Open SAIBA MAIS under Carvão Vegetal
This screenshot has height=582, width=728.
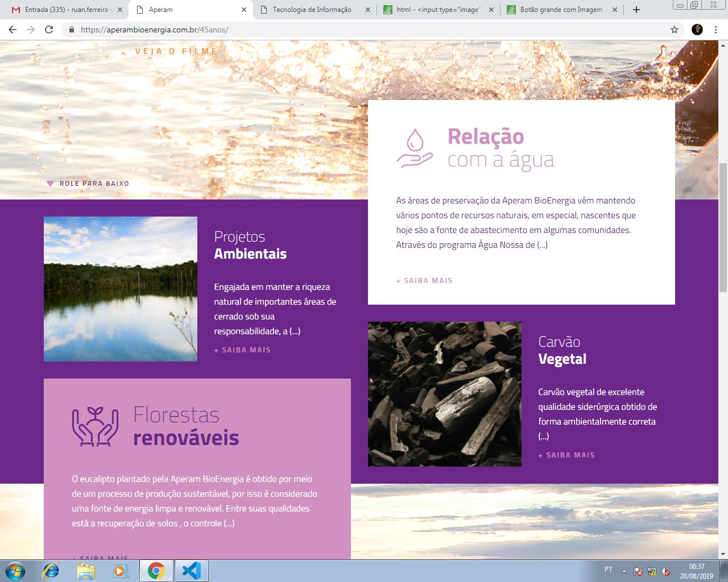coord(566,455)
